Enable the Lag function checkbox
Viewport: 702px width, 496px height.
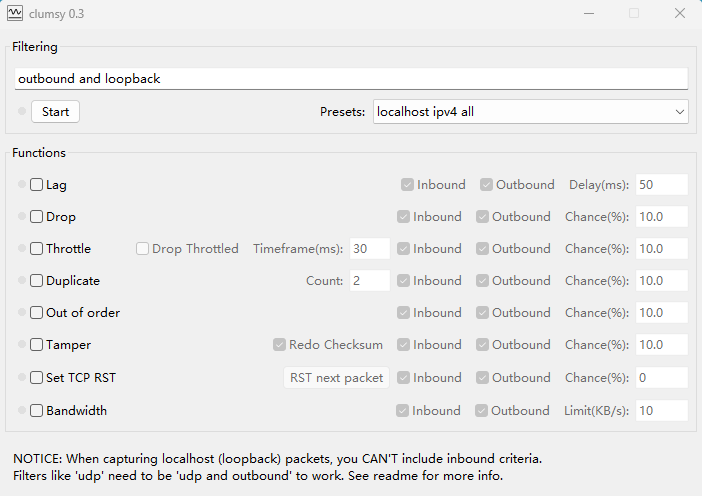pyautogui.click(x=36, y=184)
